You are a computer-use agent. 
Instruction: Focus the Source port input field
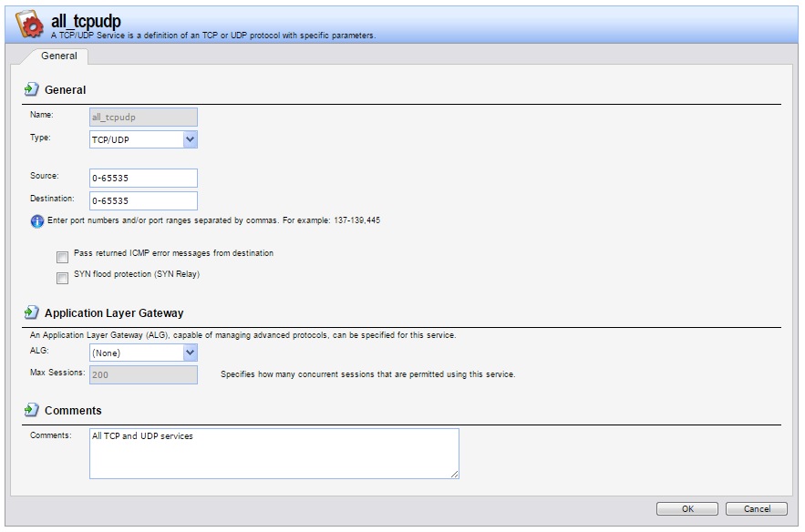pos(143,178)
